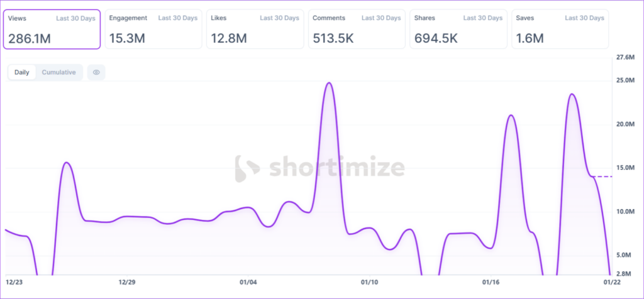Open the Likes metric card

pos(255,29)
